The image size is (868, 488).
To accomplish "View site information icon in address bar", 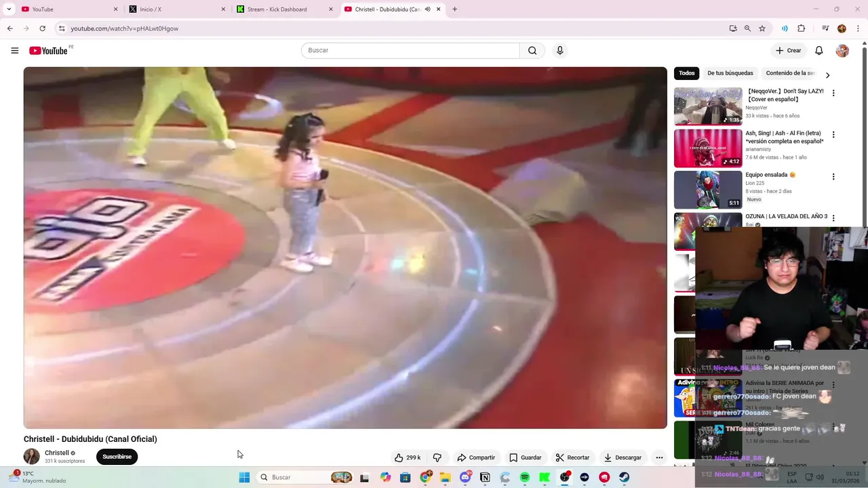I will [x=62, y=28].
